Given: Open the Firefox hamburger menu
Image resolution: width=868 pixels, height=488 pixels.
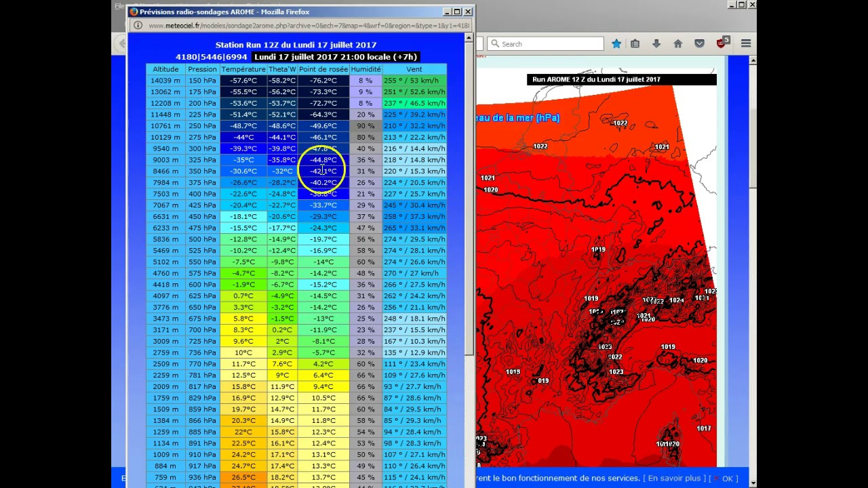Looking at the screenshot, I should [746, 43].
